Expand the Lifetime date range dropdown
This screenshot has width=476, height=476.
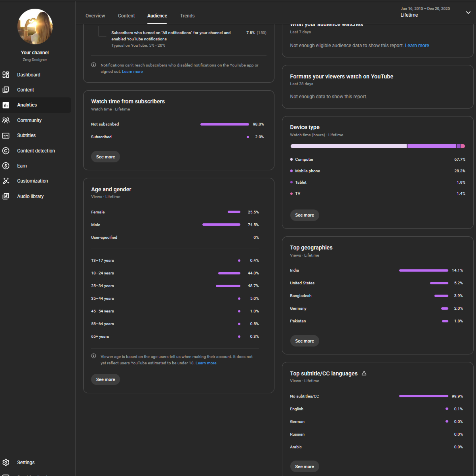468,12
